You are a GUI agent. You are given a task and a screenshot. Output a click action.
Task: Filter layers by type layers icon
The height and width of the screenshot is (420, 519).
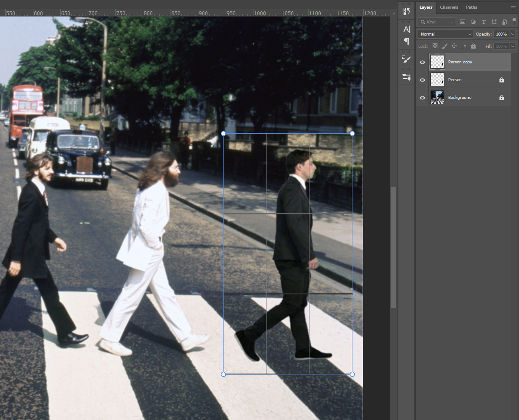pyautogui.click(x=483, y=22)
